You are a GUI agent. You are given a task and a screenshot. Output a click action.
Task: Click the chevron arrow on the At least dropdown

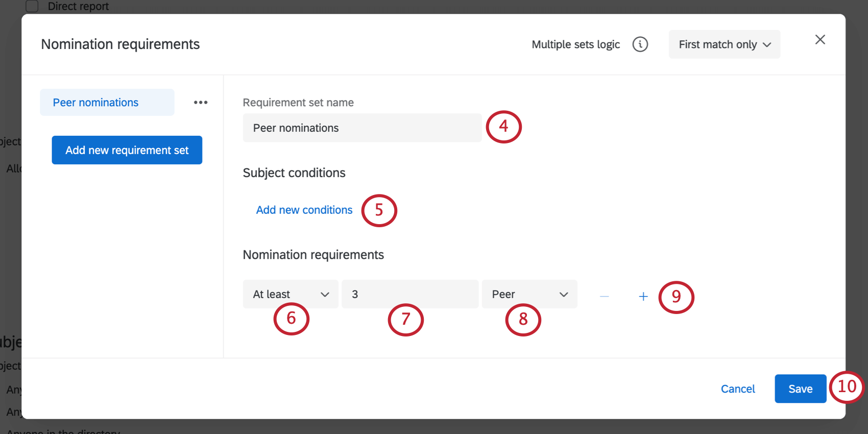coord(325,294)
